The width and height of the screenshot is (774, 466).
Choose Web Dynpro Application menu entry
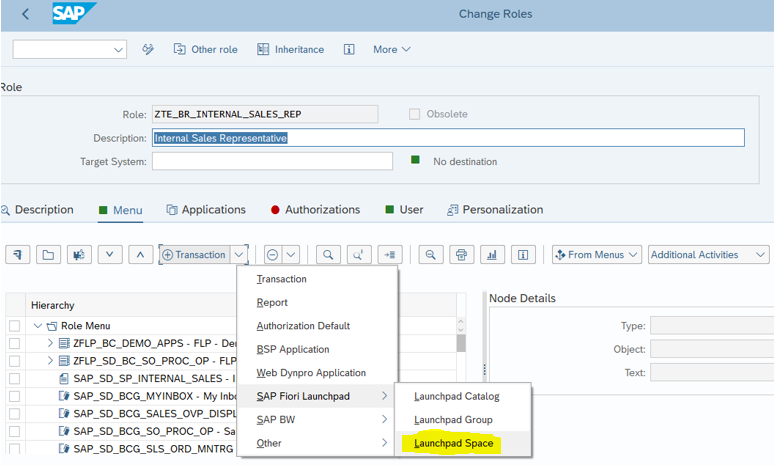coord(311,373)
